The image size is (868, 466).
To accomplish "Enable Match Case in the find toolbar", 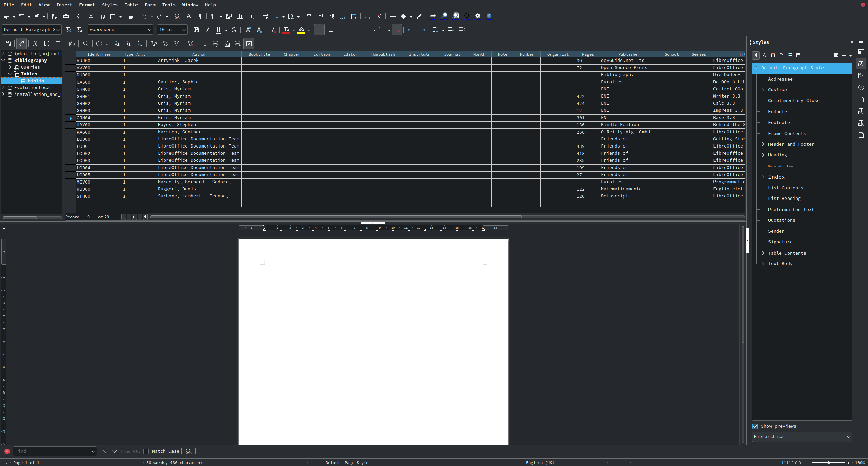I will pos(146,451).
